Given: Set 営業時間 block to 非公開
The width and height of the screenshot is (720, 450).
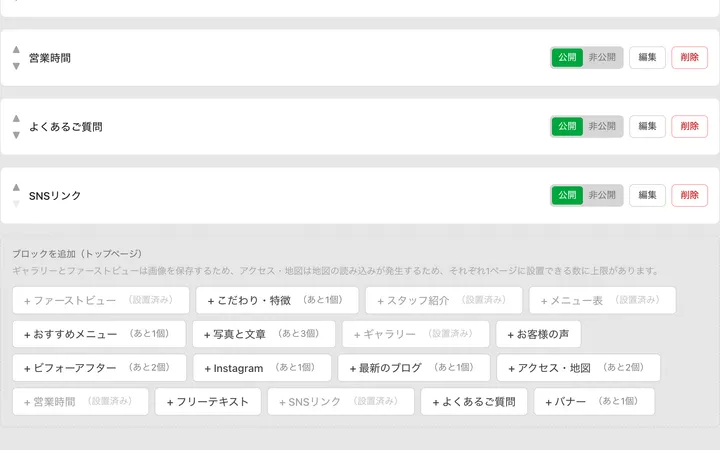Looking at the screenshot, I should pos(602,57).
